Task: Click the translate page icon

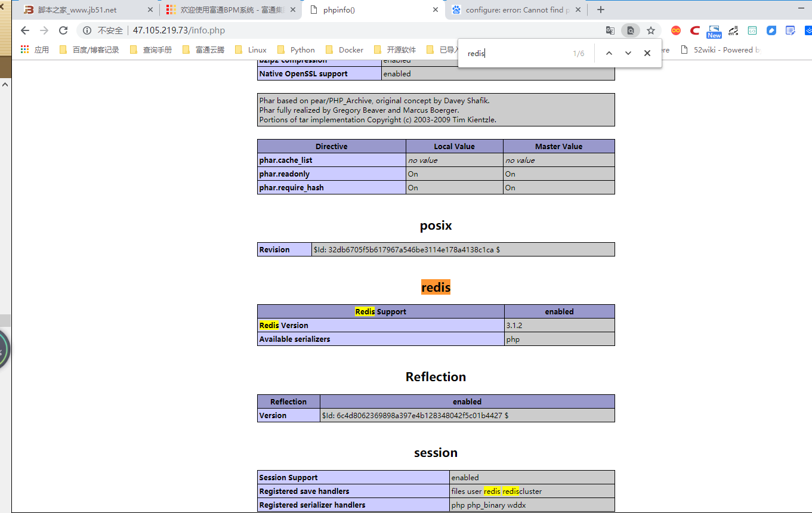Action: click(610, 30)
